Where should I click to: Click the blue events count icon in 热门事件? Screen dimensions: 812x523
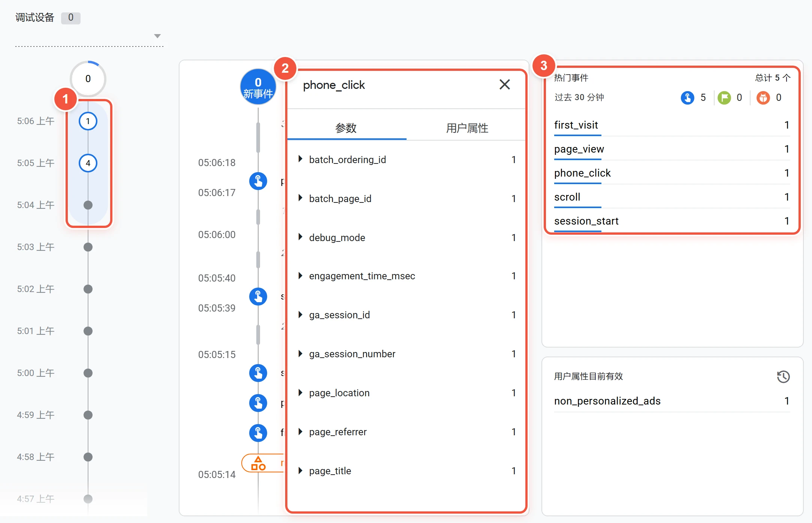(687, 98)
